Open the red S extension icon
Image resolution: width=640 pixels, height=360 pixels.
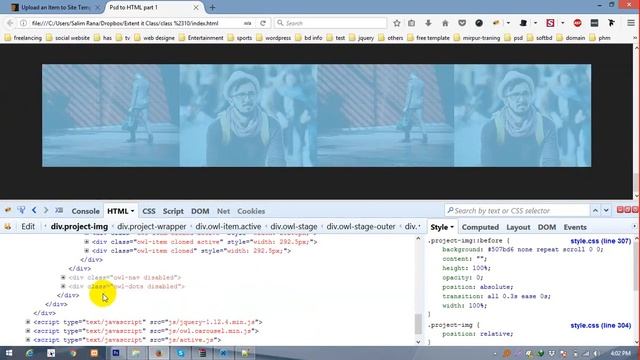(x=550, y=23)
